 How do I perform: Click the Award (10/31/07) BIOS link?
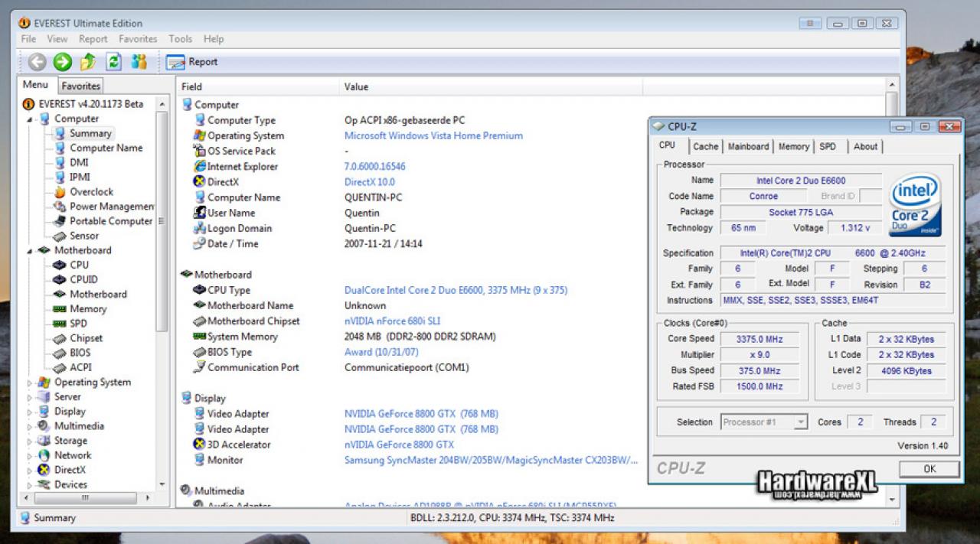pos(381,352)
